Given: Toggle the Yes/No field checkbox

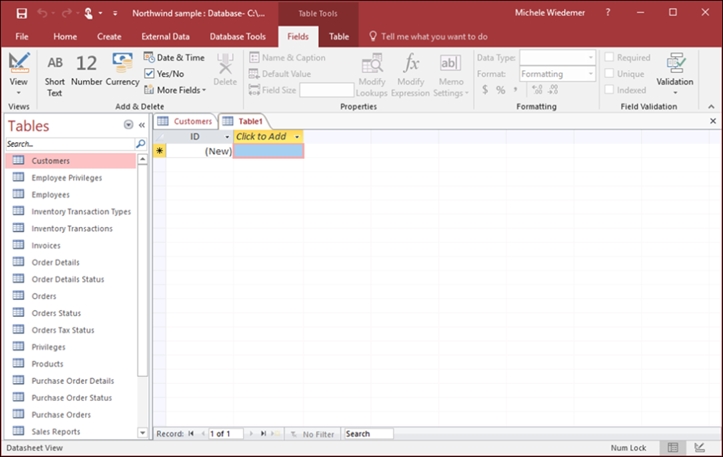Looking at the screenshot, I should tap(149, 74).
